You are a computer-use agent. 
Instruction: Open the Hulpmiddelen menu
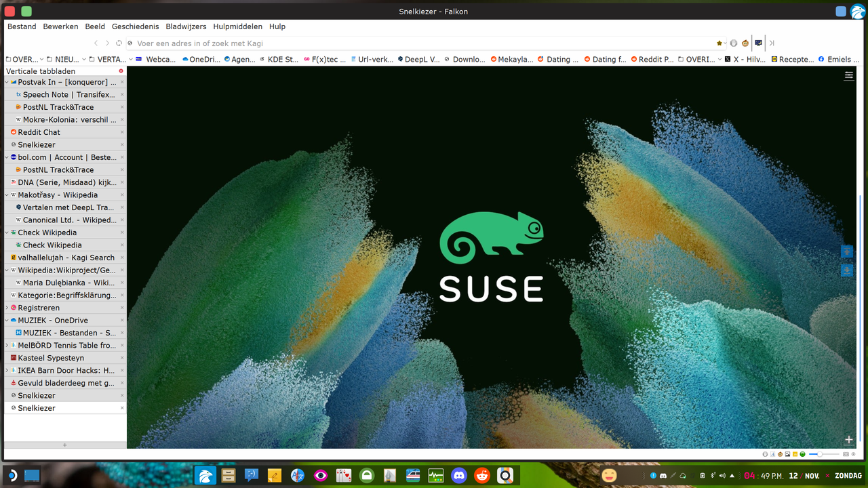pos(237,26)
